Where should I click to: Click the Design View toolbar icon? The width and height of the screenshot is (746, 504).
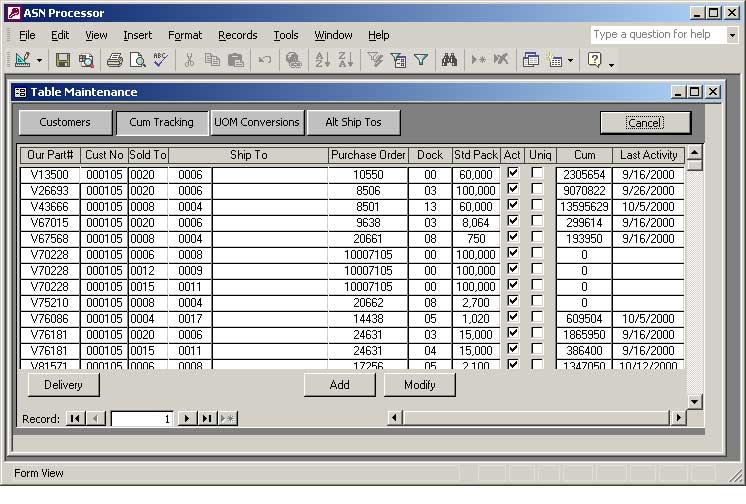tap(23, 60)
